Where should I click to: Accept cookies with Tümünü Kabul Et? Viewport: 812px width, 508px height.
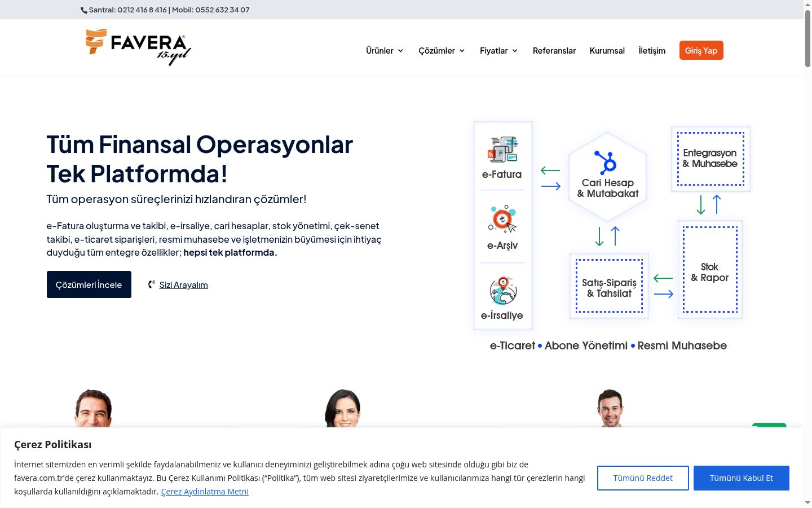point(742,478)
